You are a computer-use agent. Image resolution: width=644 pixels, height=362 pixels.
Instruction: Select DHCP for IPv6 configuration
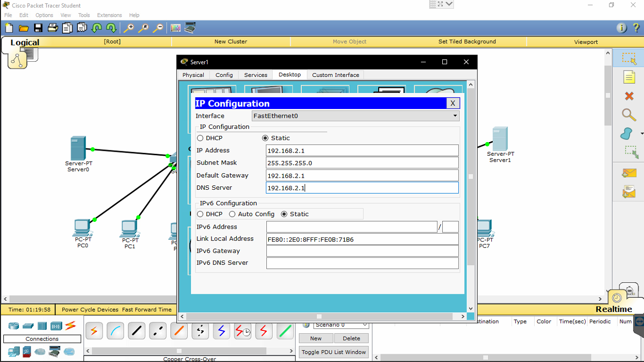point(200,214)
